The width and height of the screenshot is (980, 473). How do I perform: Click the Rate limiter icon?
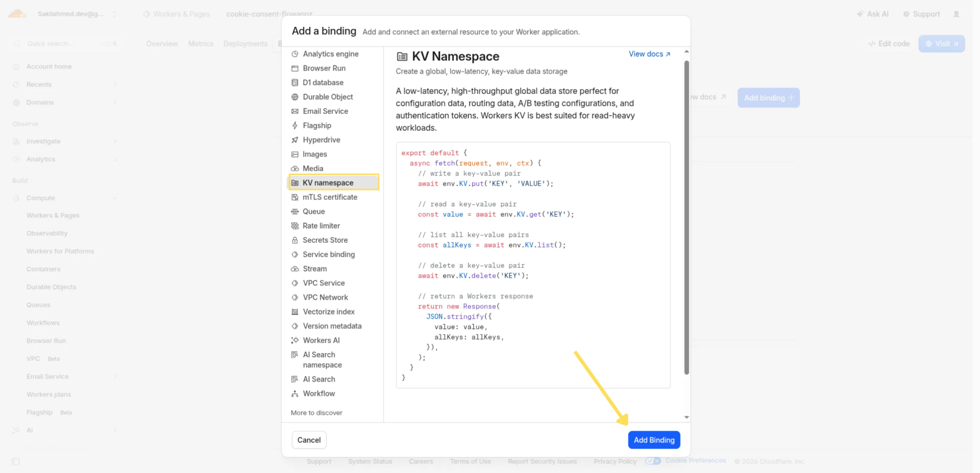295,226
